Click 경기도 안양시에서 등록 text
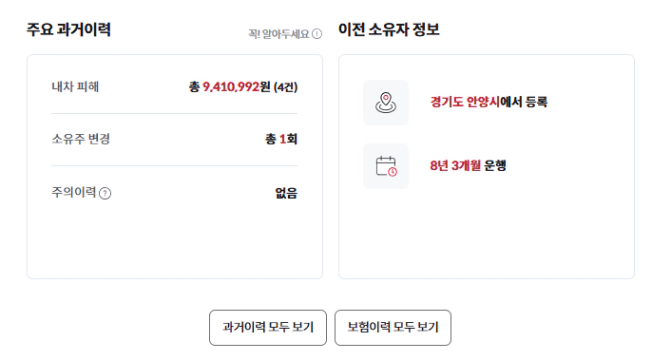652x361 pixels. [x=489, y=102]
